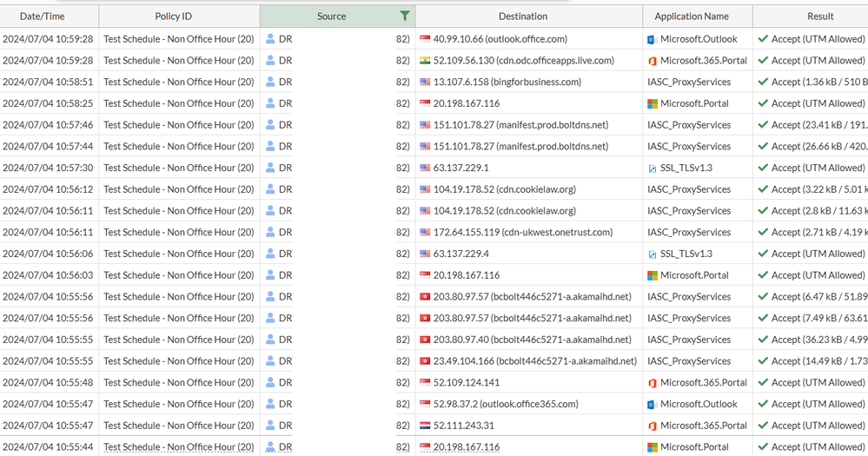Click the flag icon beside 52.109.124.141

coord(425,382)
